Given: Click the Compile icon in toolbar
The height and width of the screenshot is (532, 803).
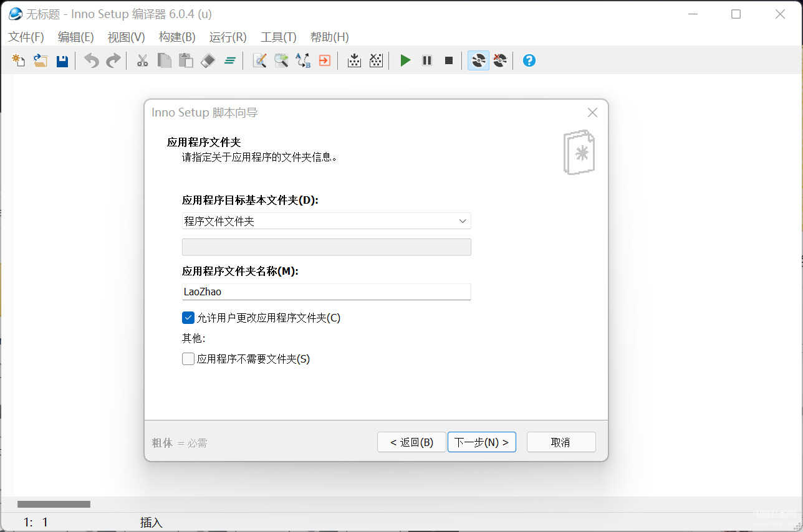Looking at the screenshot, I should click(x=354, y=60).
